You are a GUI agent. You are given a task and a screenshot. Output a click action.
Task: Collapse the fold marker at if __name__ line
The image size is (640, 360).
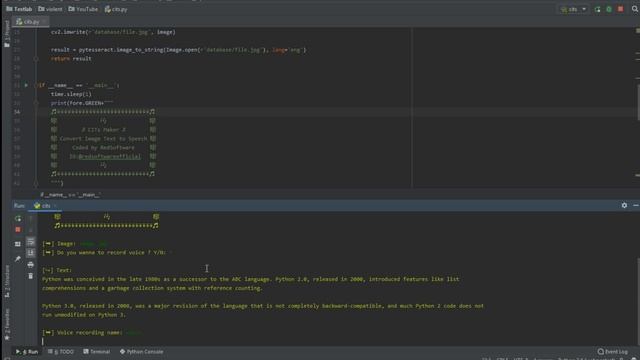point(36,85)
